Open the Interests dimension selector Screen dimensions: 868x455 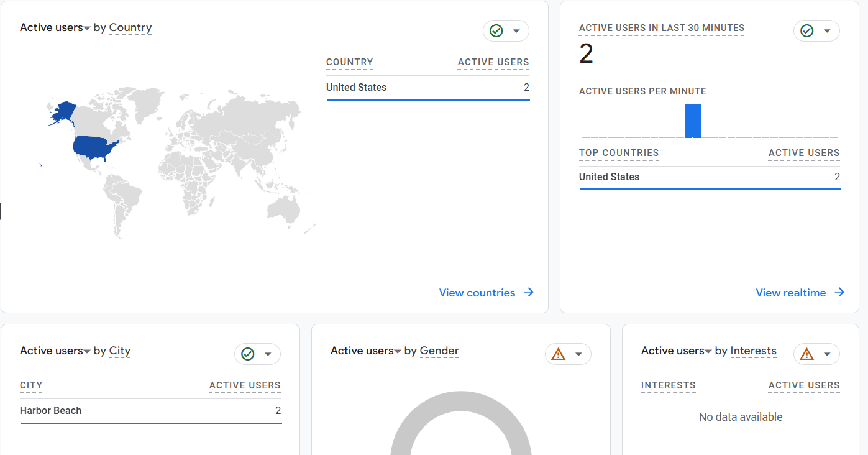pos(753,351)
